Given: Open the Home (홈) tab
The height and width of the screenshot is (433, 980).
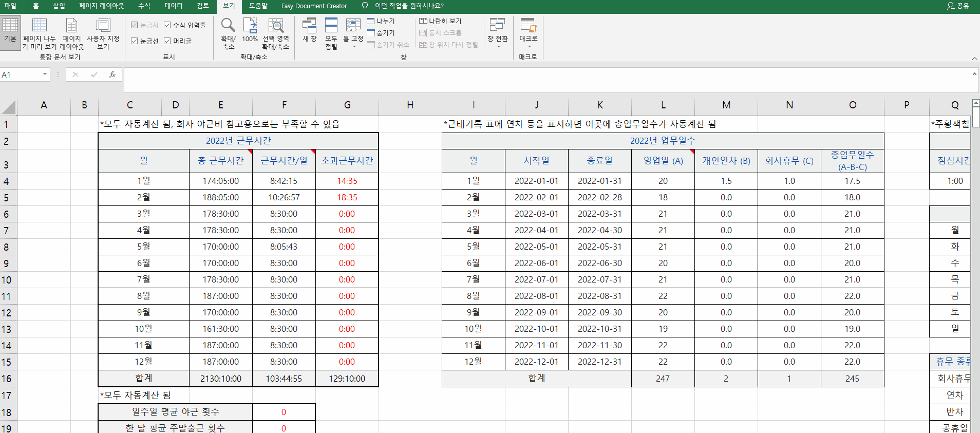Looking at the screenshot, I should 35,6.
